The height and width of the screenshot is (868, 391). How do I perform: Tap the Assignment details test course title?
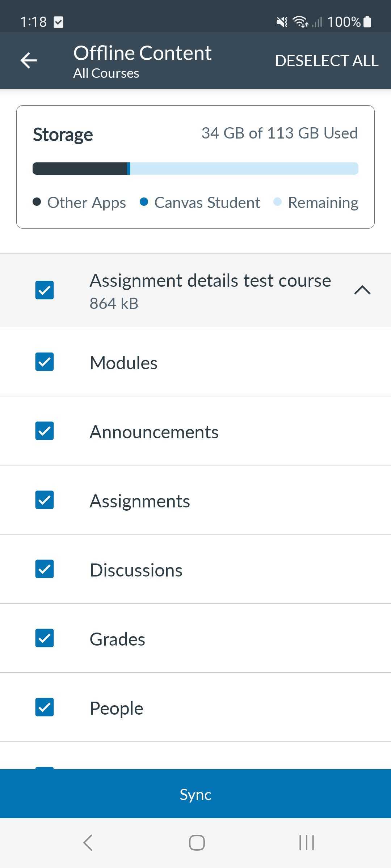[x=210, y=281]
